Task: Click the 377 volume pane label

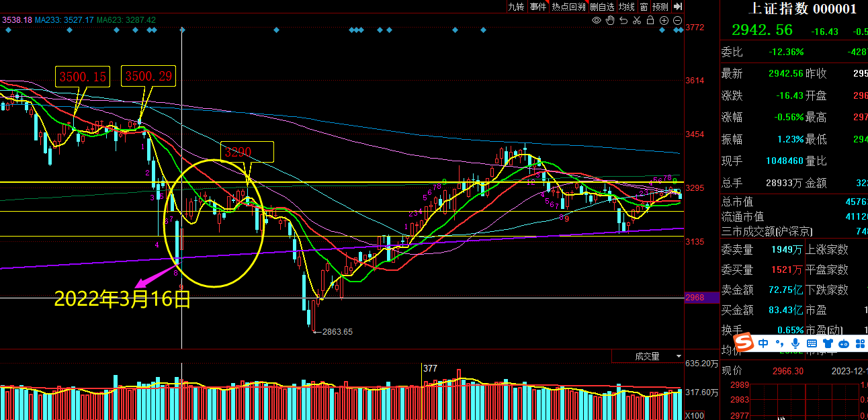Action: coord(431,368)
